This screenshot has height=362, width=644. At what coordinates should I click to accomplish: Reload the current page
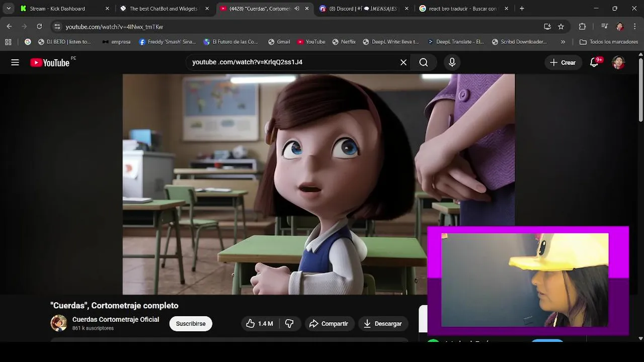(x=39, y=26)
